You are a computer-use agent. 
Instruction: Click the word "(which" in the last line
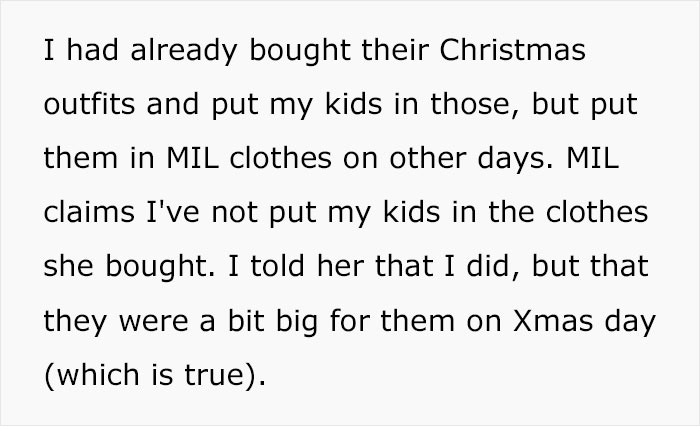point(92,374)
